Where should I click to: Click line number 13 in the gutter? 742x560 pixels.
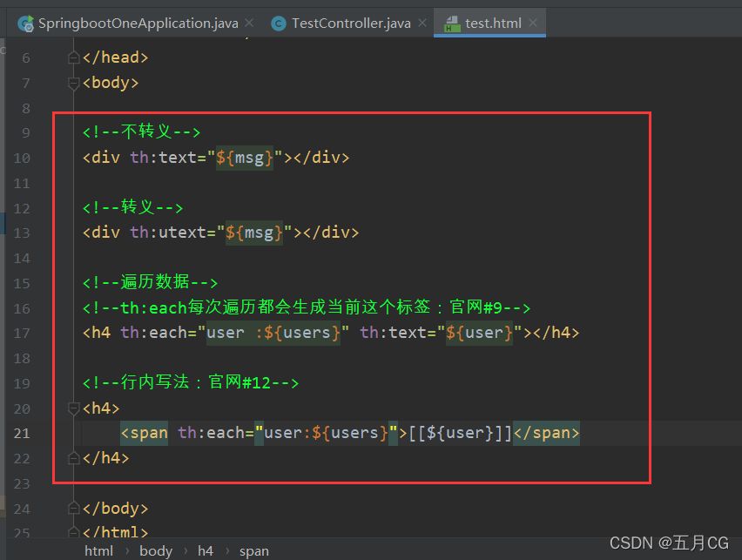coord(22,233)
